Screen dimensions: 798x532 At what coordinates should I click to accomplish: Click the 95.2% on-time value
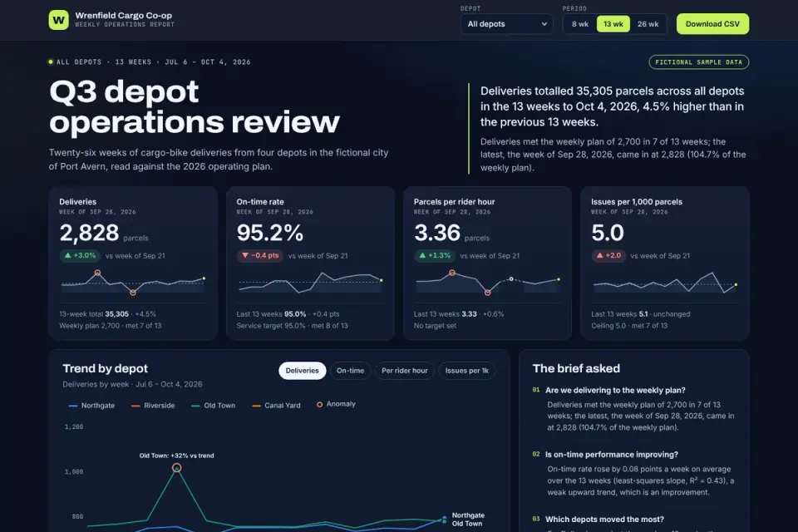point(269,233)
